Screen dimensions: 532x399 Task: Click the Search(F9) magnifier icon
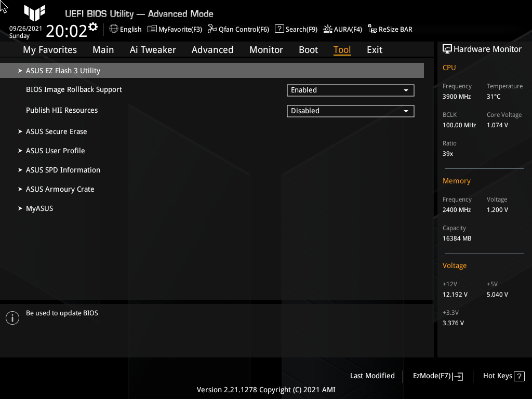[280, 29]
